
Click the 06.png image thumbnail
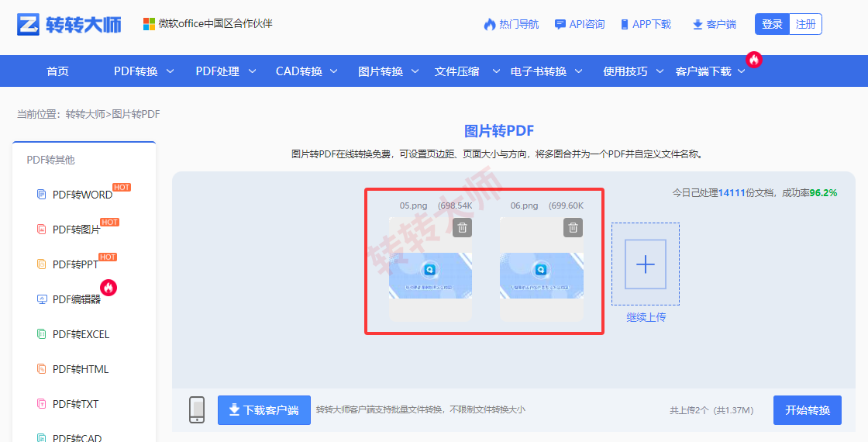[x=541, y=269]
